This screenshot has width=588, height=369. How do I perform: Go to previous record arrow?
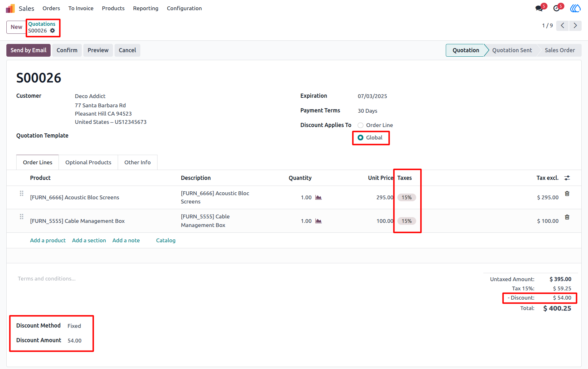(x=563, y=25)
